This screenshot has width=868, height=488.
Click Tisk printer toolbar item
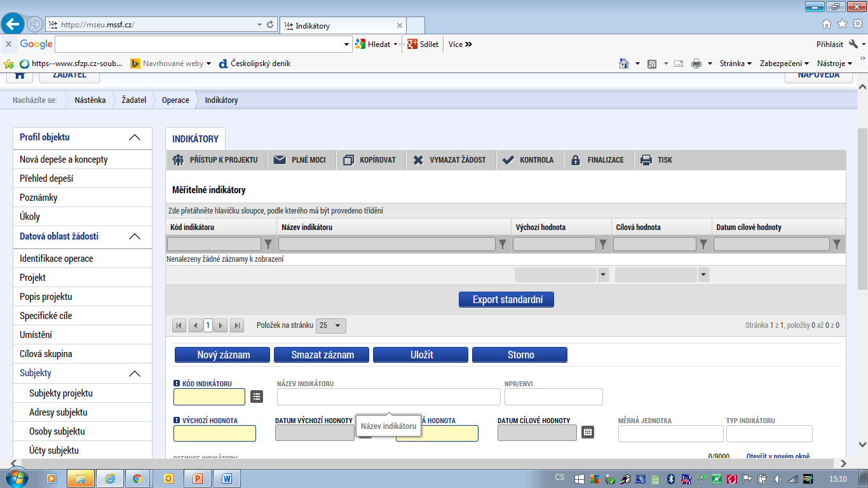(x=657, y=160)
